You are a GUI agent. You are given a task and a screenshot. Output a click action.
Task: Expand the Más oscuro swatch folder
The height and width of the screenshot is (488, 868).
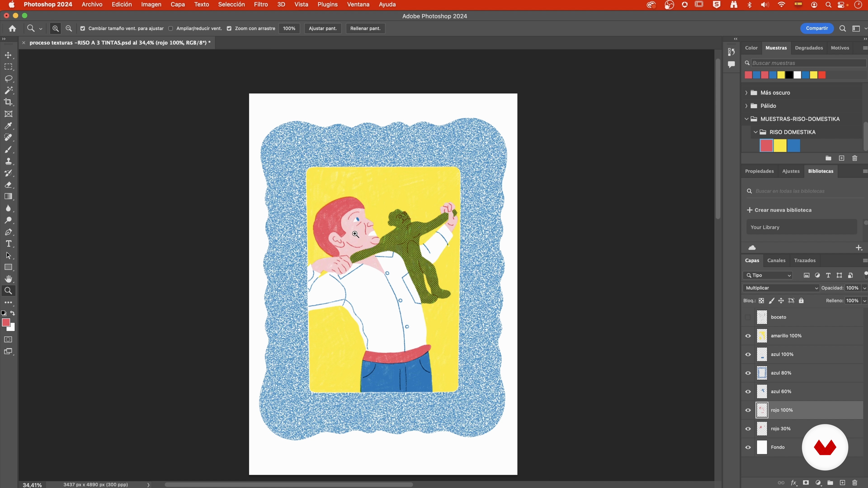[746, 93]
